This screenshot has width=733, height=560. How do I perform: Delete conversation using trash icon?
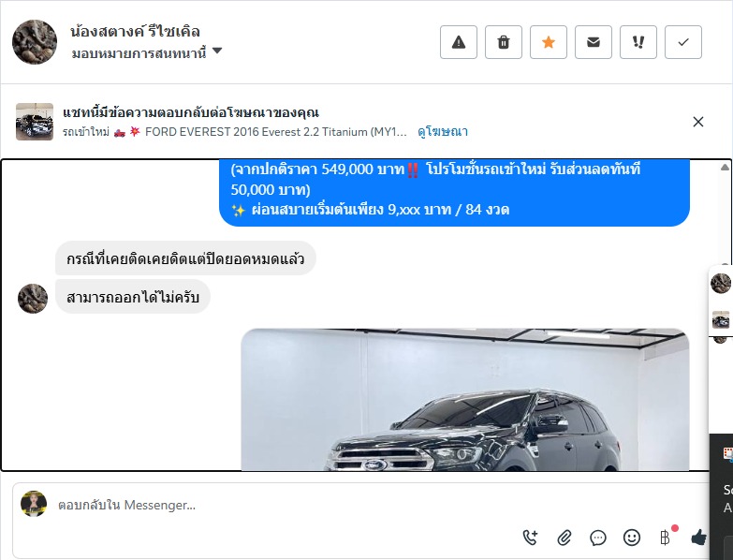point(503,42)
